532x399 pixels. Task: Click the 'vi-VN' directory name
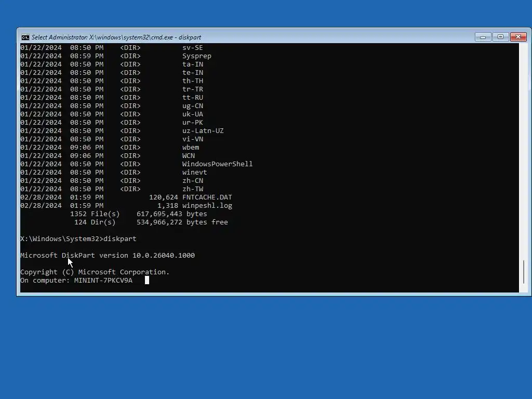pyautogui.click(x=192, y=139)
